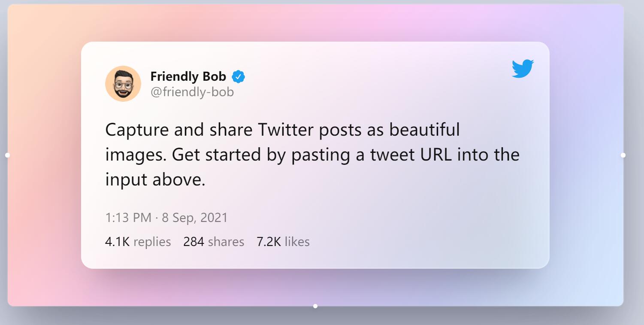
Task: Click the word "beautiful" in the tweet
Action: tap(424, 130)
